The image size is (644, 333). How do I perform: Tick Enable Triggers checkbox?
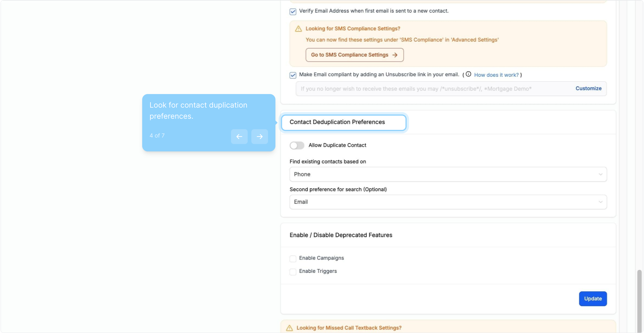click(293, 272)
